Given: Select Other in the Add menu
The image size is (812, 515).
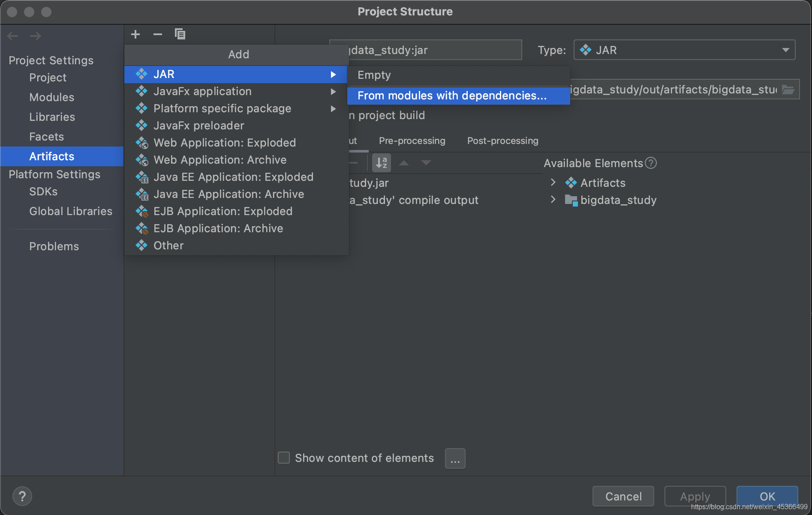Looking at the screenshot, I should (x=236, y=246).
